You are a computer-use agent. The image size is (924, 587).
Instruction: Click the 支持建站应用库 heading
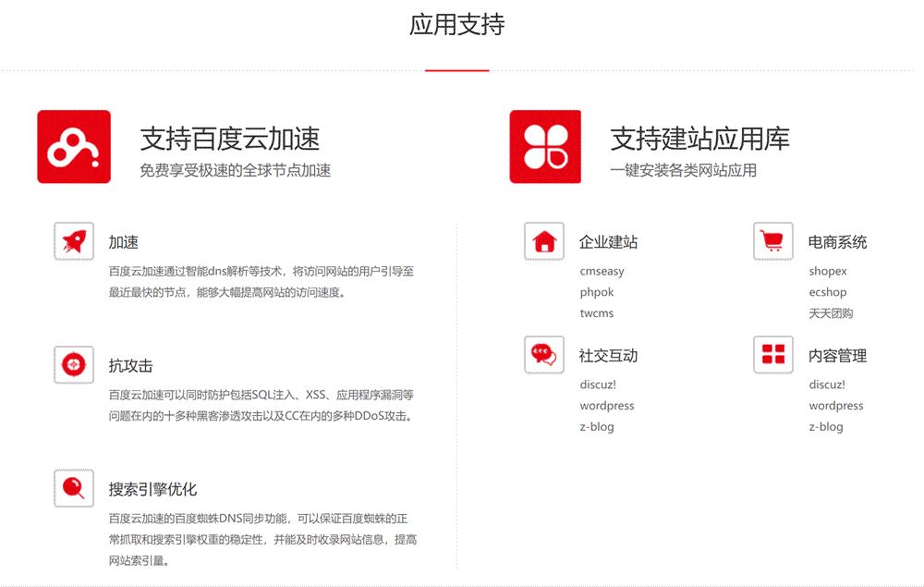[699, 140]
